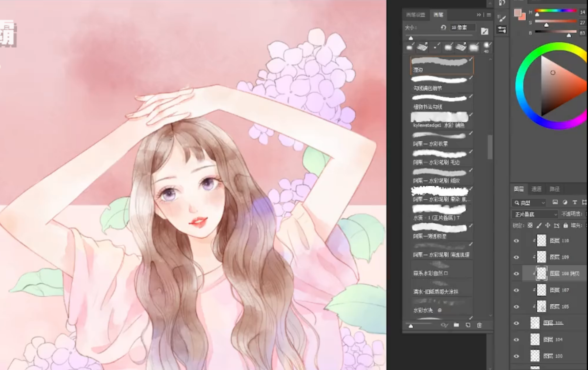Screen dimensions: 588x370
Task: Click the new brush group folder icon
Action: [x=456, y=325]
